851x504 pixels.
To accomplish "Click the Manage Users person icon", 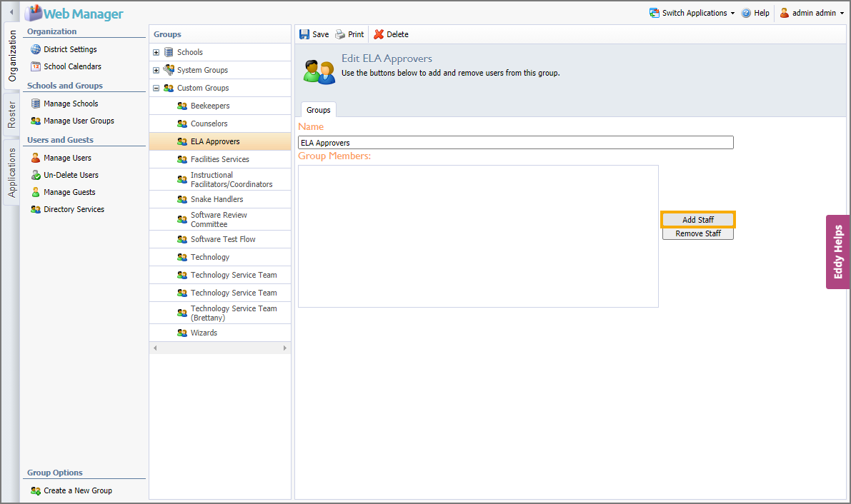I will pyautogui.click(x=36, y=158).
